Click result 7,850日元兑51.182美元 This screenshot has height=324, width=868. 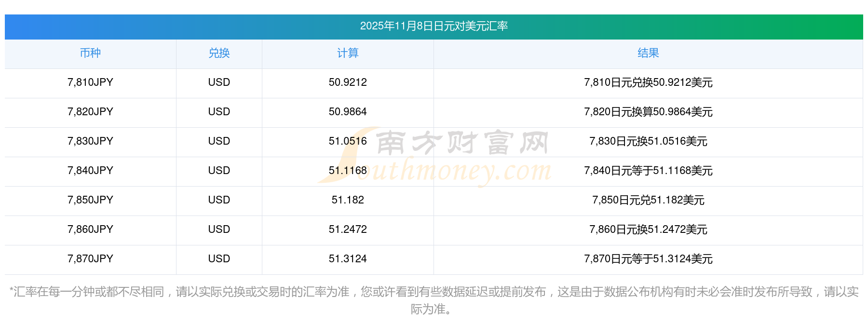(x=648, y=200)
